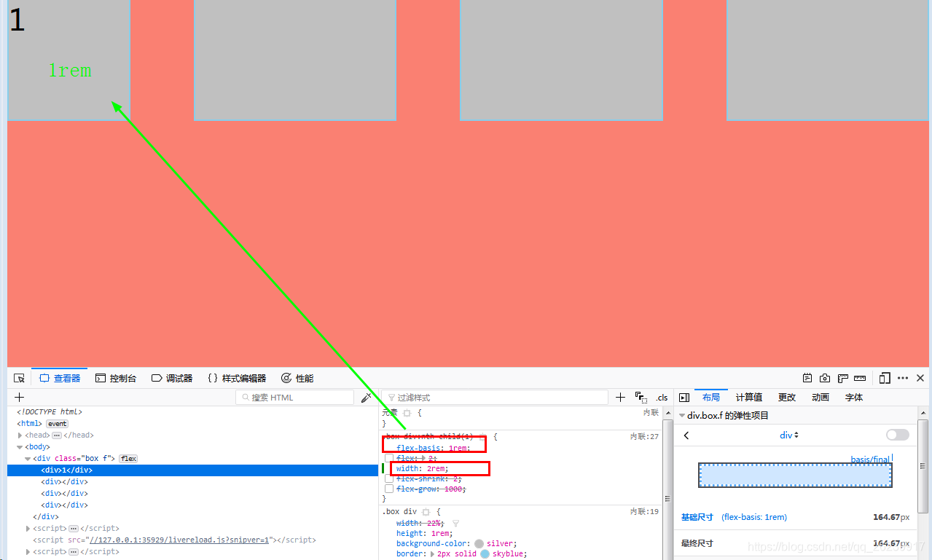Click the filter icon beside width: 22%

coord(456,523)
